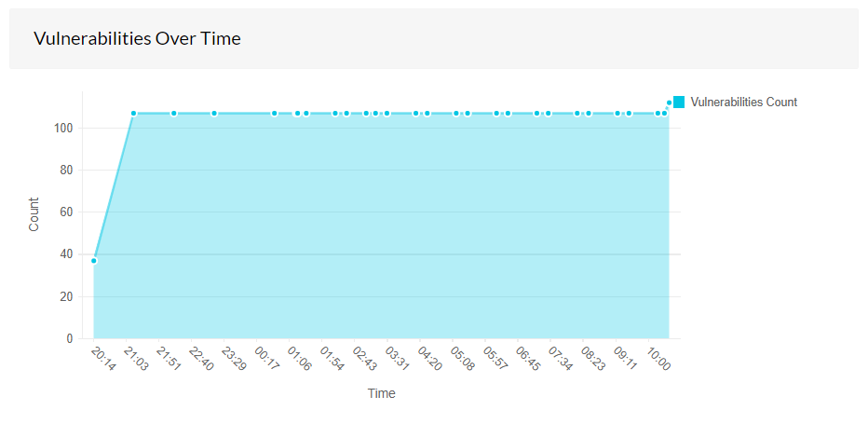Select the first data point at 20:14
The image size is (868, 424).
pyautogui.click(x=94, y=261)
